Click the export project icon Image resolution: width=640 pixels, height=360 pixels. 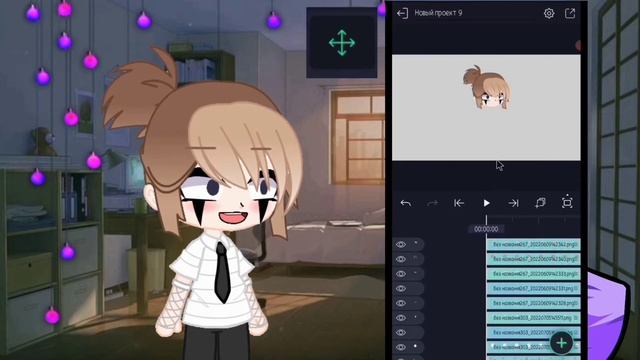(x=570, y=13)
